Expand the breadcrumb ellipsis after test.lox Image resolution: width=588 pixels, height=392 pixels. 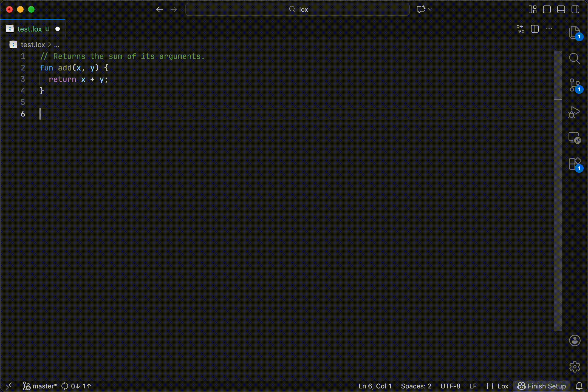coord(56,45)
